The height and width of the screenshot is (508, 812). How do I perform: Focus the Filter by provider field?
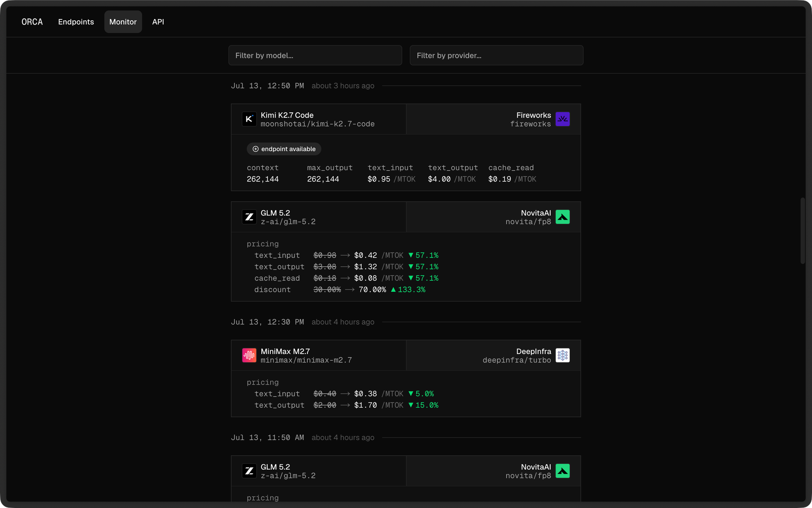tap(496, 55)
